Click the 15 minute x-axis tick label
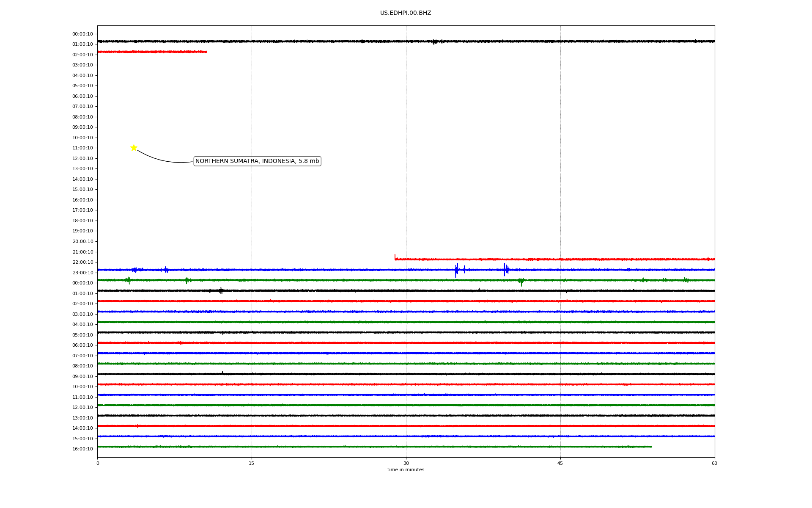The image size is (812, 508). point(252,463)
